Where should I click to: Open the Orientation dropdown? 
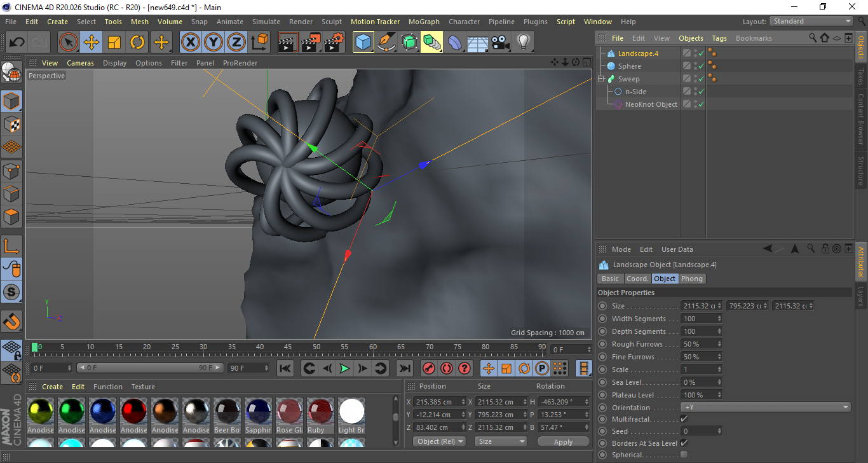click(x=766, y=408)
